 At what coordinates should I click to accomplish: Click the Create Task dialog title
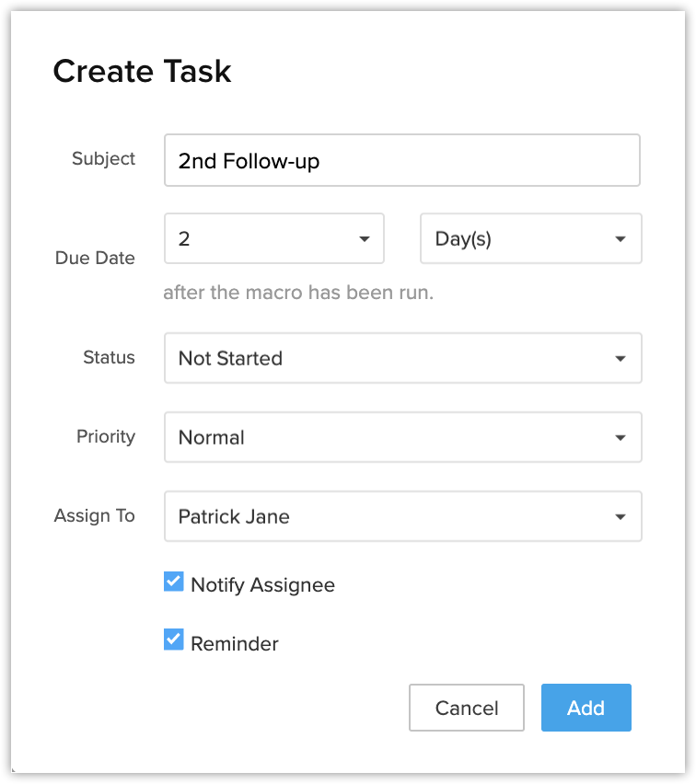click(142, 72)
